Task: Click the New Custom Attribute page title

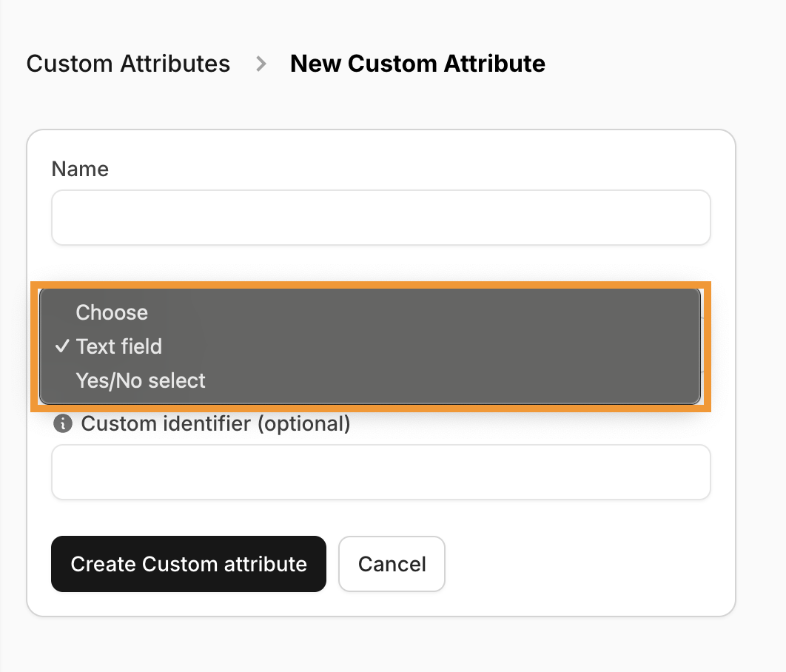Action: click(417, 64)
